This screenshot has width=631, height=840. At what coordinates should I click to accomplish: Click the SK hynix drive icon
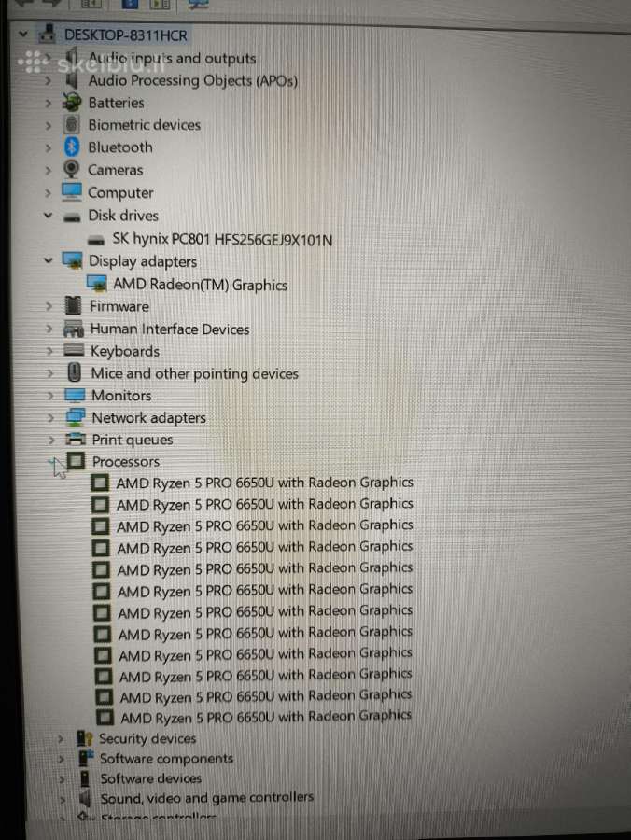coord(96,240)
